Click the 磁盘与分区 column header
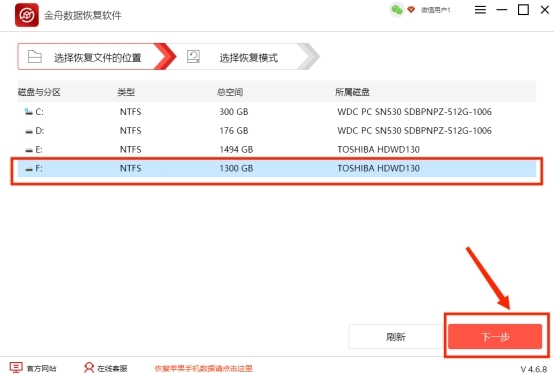The width and height of the screenshot is (554, 376). [x=39, y=92]
